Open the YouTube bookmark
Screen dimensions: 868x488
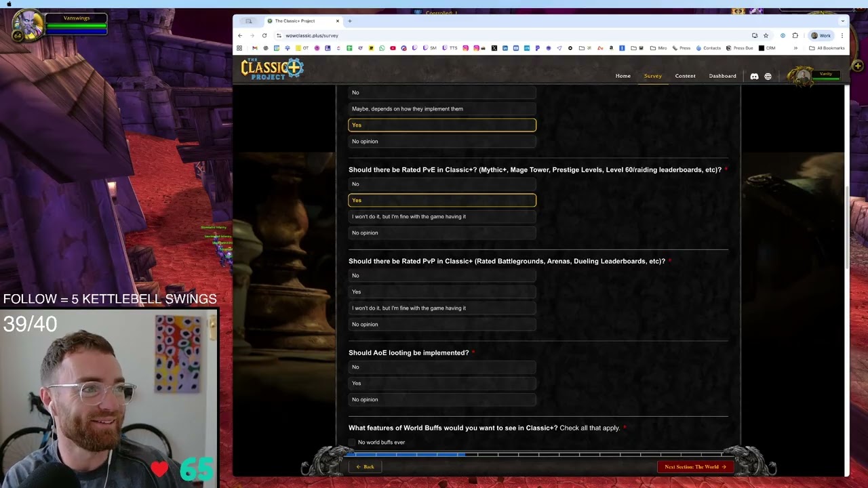click(393, 48)
